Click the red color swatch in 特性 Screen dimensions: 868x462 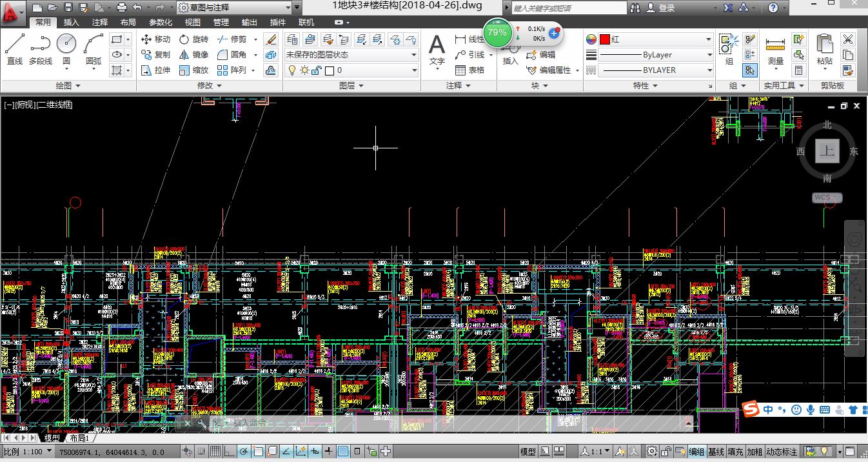604,39
